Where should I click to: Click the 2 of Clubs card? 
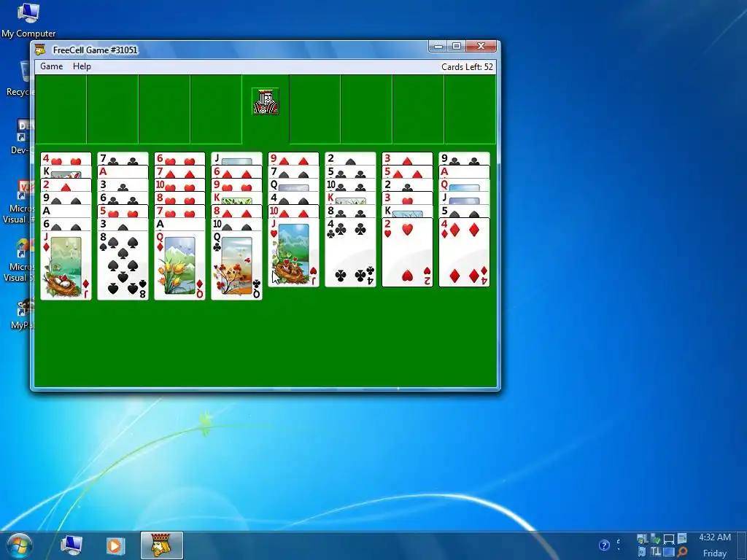tap(407, 184)
